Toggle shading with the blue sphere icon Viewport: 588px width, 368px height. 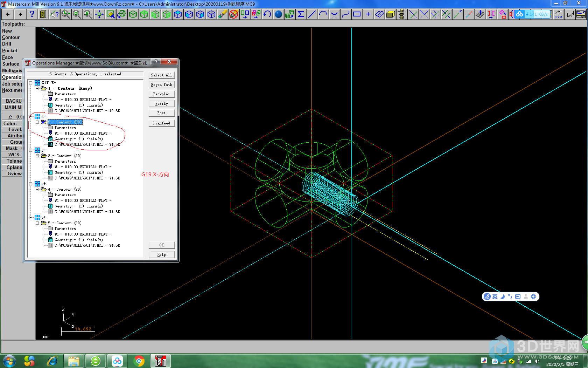point(279,14)
